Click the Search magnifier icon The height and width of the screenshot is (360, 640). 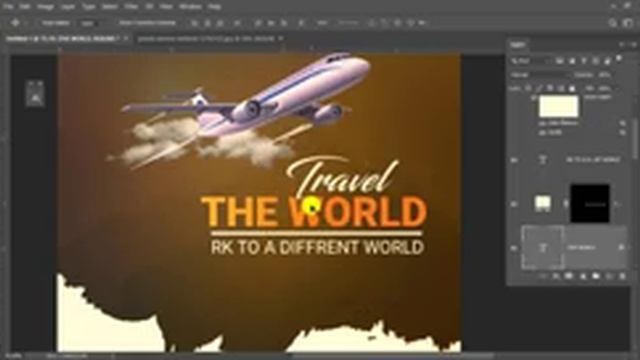[613, 23]
